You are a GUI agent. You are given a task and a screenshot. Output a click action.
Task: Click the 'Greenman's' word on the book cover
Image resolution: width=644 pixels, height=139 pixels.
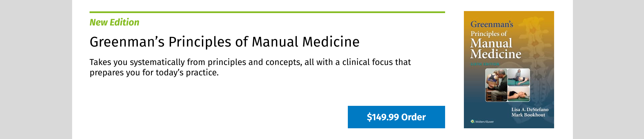coord(492,24)
